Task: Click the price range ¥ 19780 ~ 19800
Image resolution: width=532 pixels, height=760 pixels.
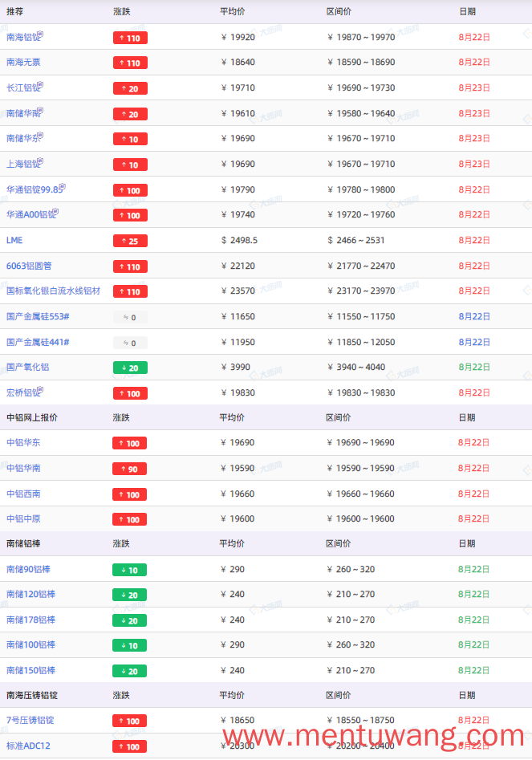Action: point(361,189)
